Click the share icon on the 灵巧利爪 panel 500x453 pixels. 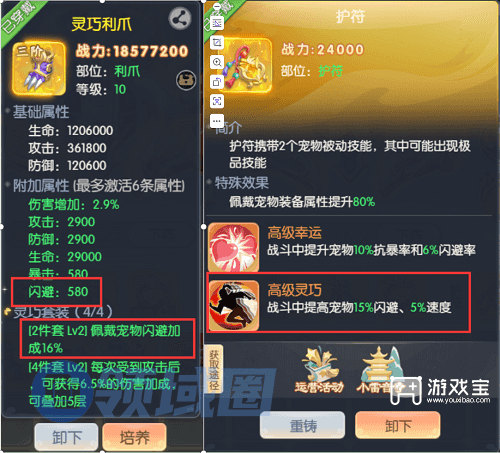pyautogui.click(x=180, y=19)
